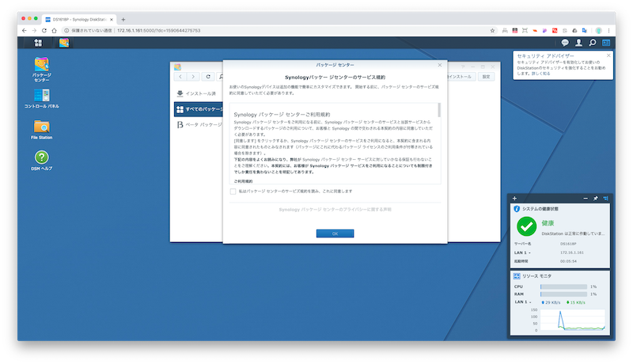Click the CPU usage bar
Image resolution: width=633 pixels, height=364 pixels.
tap(563, 286)
